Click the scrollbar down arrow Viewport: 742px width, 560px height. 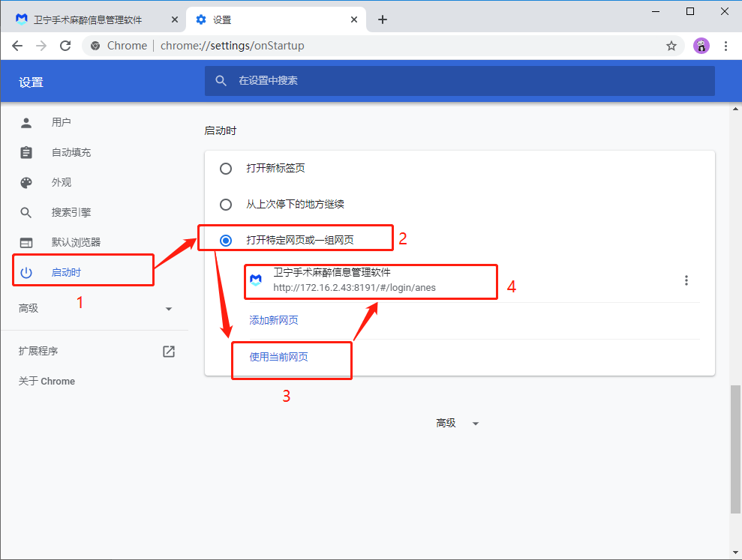[x=735, y=553]
